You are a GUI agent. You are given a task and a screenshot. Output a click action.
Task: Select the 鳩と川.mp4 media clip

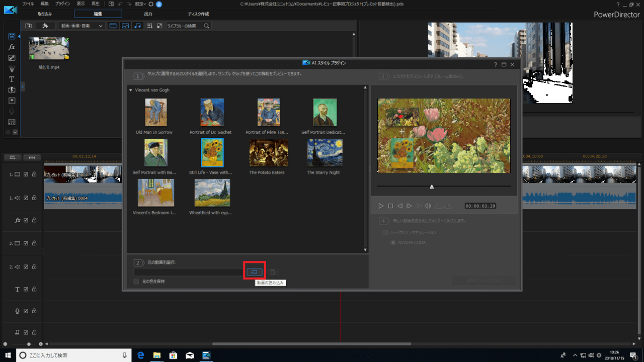click(49, 48)
